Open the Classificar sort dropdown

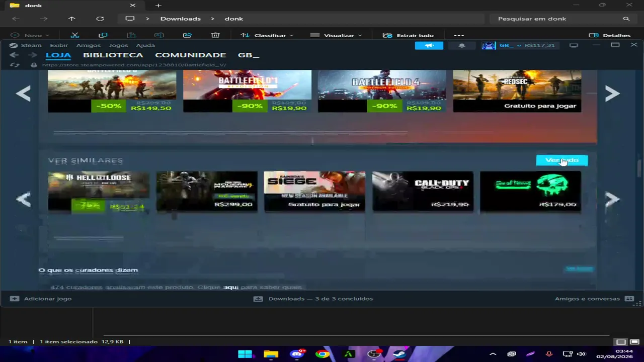(x=267, y=35)
